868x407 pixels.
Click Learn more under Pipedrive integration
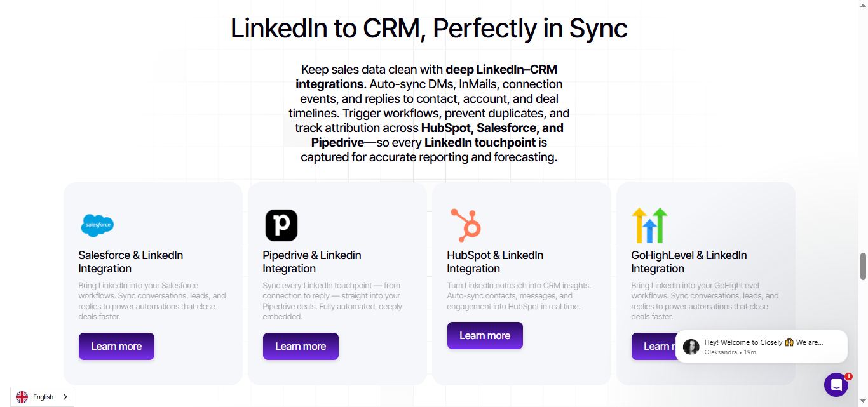(301, 346)
